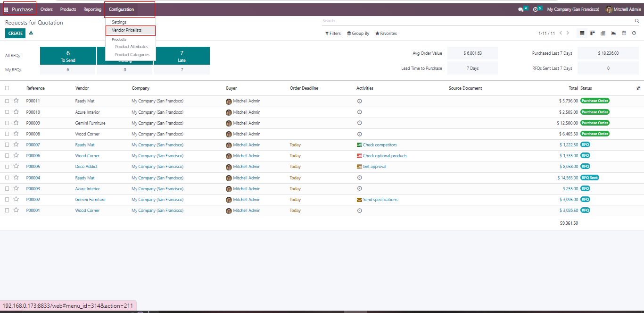
Task: Tick the checkbox for order P00010
Action: pyautogui.click(x=7, y=112)
